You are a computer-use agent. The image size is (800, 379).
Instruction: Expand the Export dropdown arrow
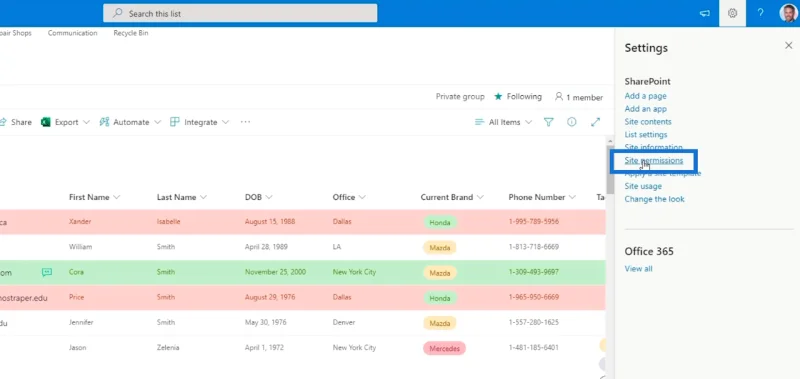(86, 122)
